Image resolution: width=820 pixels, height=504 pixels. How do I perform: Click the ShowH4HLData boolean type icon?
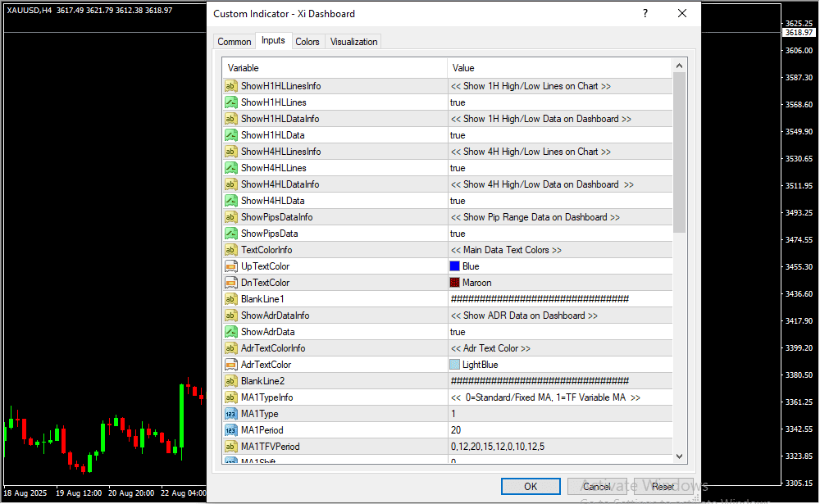230,201
